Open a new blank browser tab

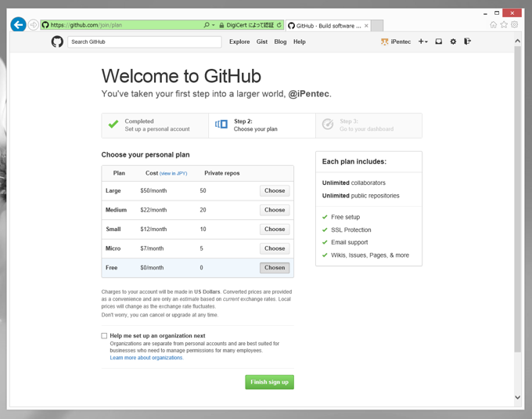click(x=377, y=26)
